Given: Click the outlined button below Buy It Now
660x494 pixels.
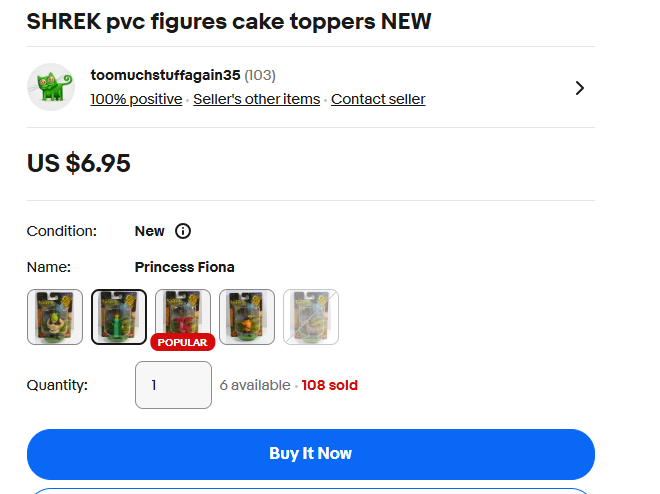Looking at the screenshot, I should [x=311, y=490].
